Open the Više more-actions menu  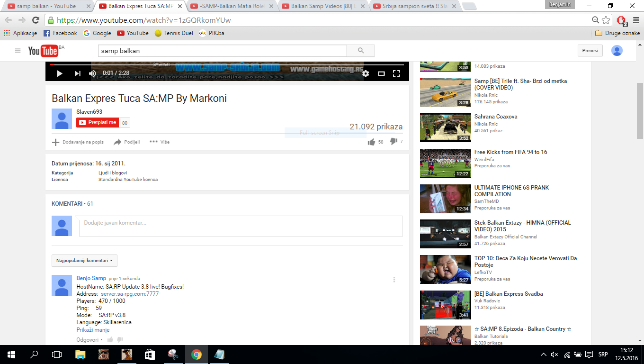tap(159, 142)
